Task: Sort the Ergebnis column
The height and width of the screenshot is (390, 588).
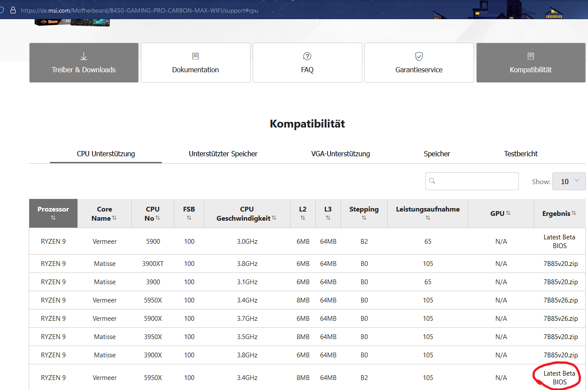Action: pos(574,213)
